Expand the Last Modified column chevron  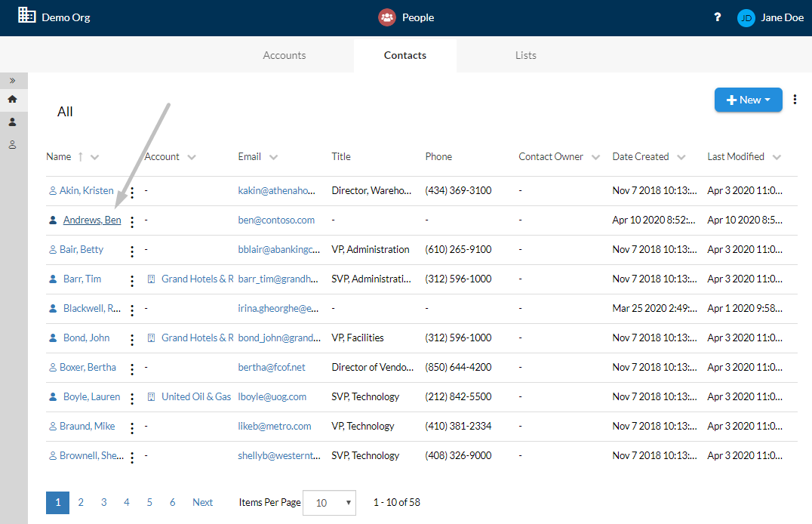click(777, 157)
